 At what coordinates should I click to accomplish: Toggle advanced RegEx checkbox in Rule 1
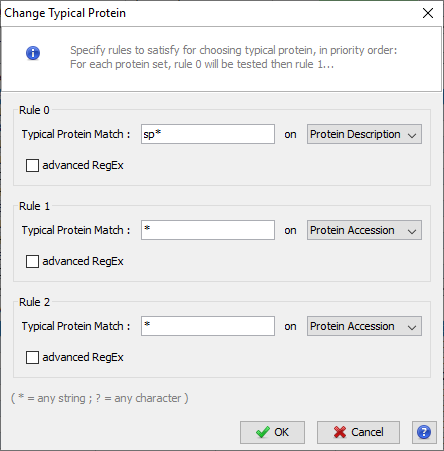point(32,261)
